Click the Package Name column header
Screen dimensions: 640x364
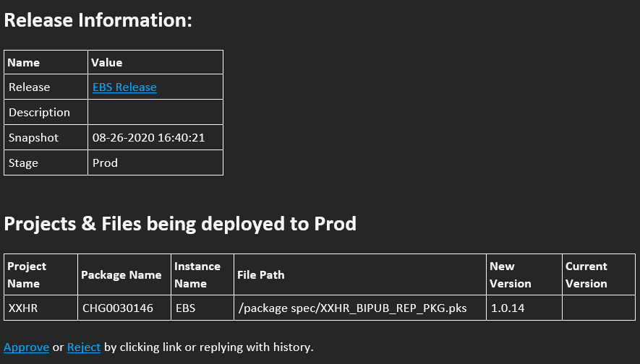coord(121,274)
